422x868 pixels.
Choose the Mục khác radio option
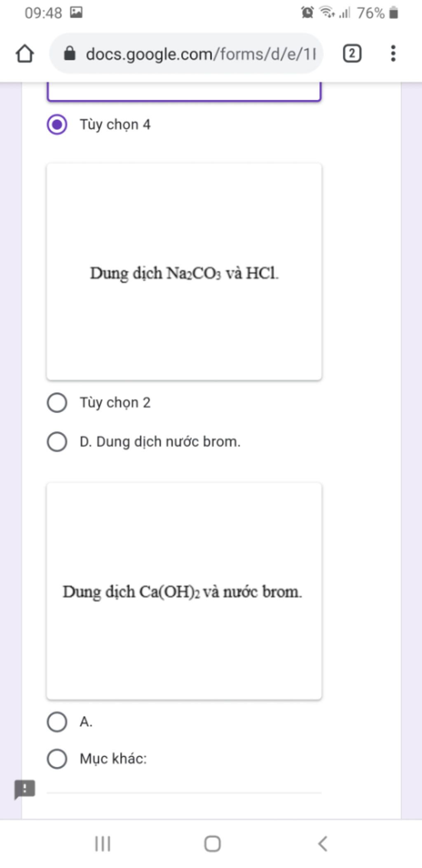(57, 759)
